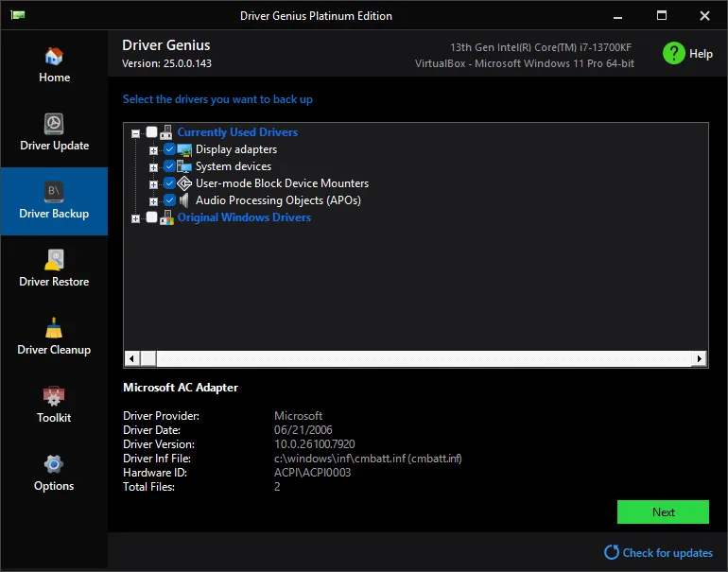Click Driver Provider value Microsoft
The height and width of the screenshot is (572, 728).
[298, 416]
